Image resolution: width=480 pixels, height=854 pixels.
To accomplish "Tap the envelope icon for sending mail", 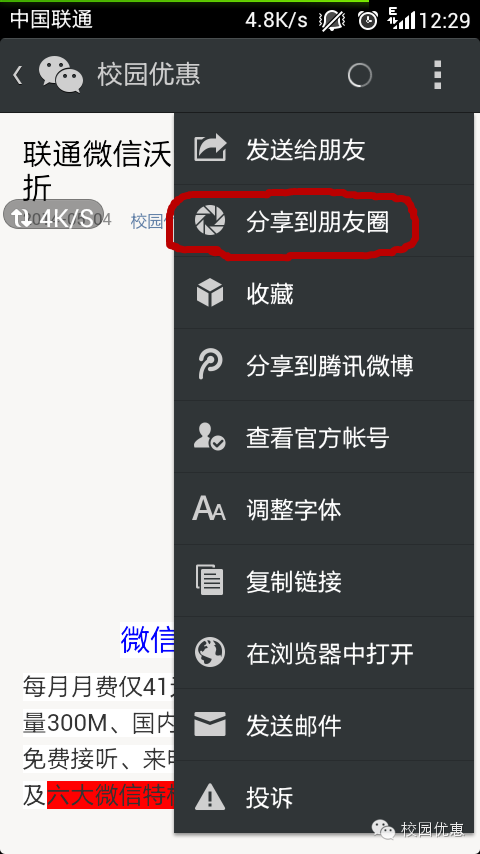I will [210, 725].
